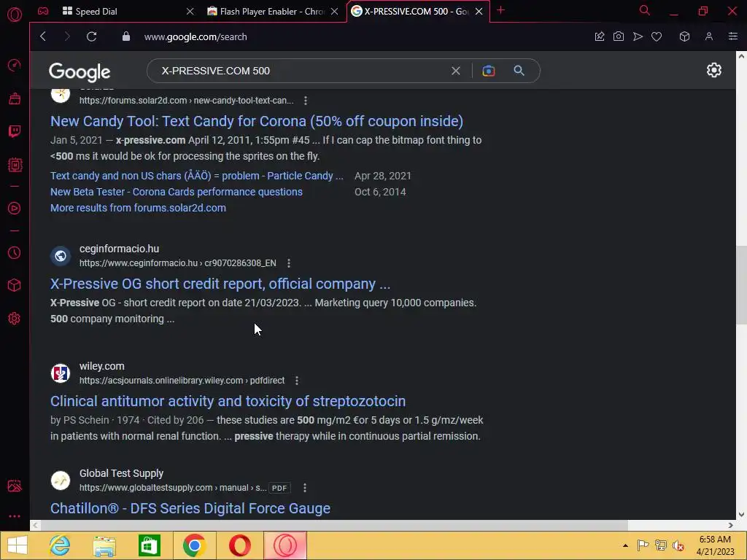Click the send arrow toolbar icon
Screen dimensions: 747x560
pyautogui.click(x=638, y=36)
